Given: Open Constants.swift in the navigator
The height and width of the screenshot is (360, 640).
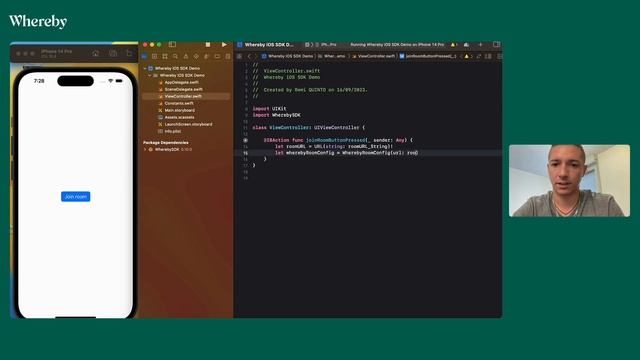Looking at the screenshot, I should click(x=179, y=103).
